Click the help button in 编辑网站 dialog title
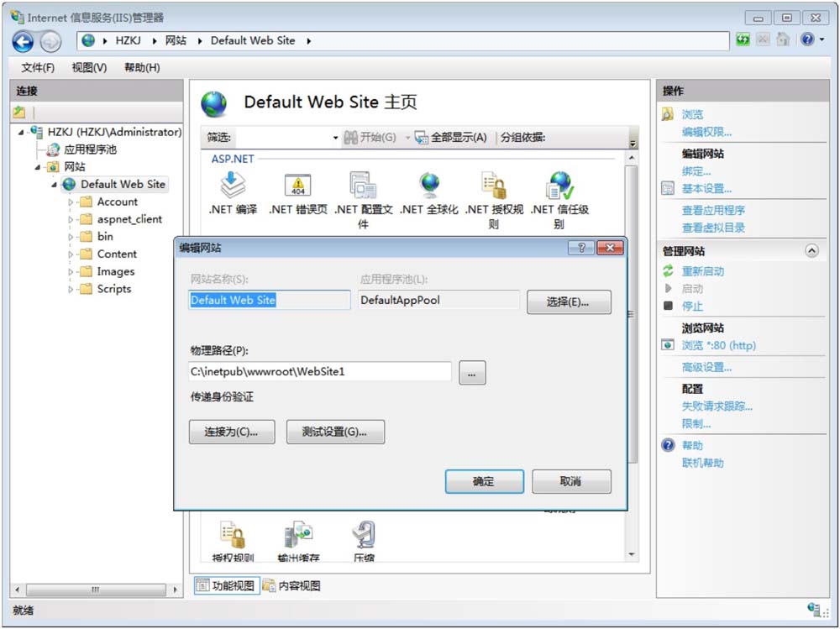840x629 pixels. click(x=581, y=248)
